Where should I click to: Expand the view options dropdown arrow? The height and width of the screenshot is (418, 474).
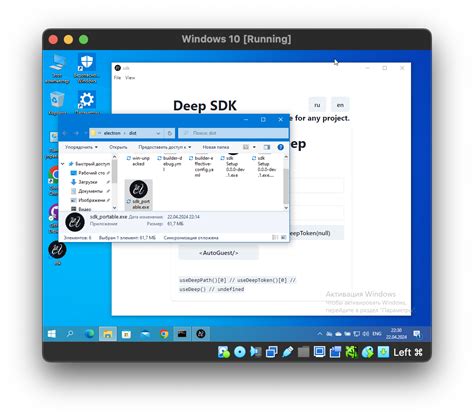point(254,147)
